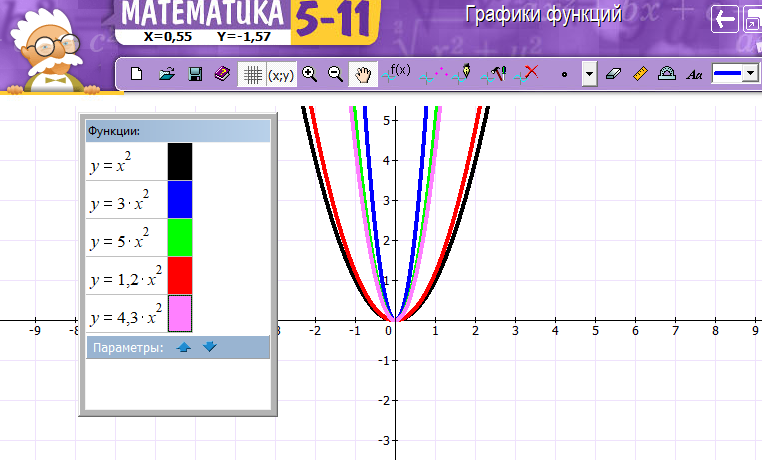The image size is (762, 460).
Task: Pick the ruler measuring tool
Action: coord(641,74)
